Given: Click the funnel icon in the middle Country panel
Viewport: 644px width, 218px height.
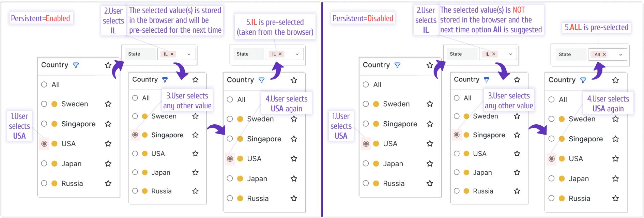Looking at the screenshot, I should pos(165,79).
